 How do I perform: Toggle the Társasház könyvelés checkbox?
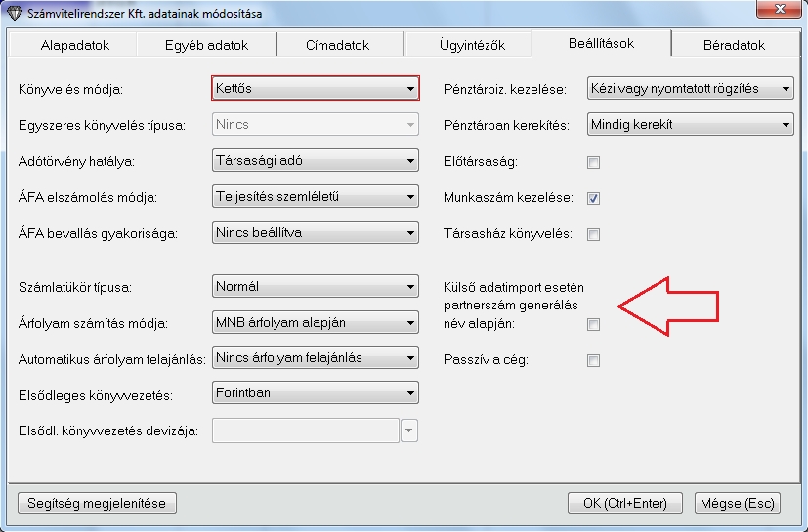click(593, 234)
